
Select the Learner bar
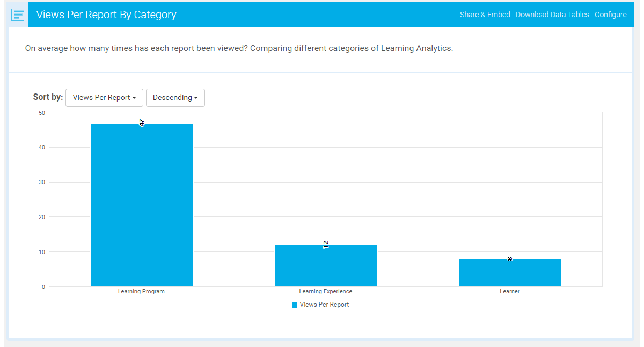coord(510,272)
